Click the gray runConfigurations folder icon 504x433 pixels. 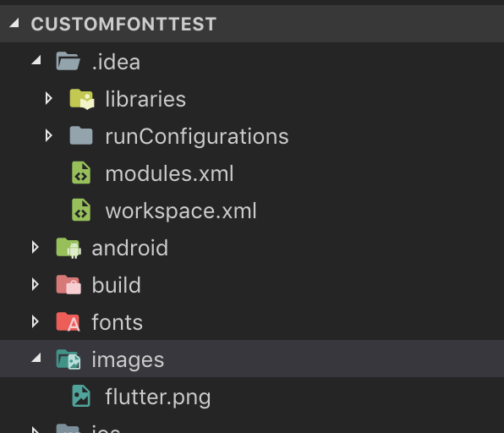81,135
